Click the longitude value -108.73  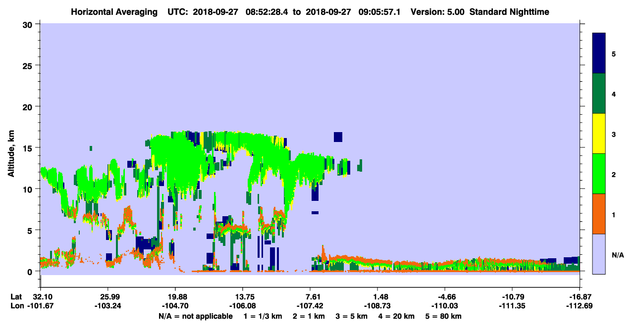pyautogui.click(x=377, y=306)
